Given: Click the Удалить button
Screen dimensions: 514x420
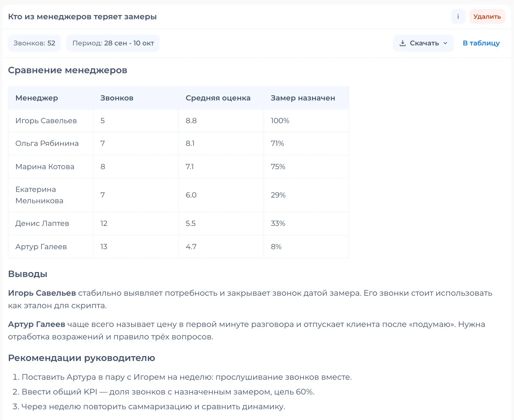Looking at the screenshot, I should [487, 17].
